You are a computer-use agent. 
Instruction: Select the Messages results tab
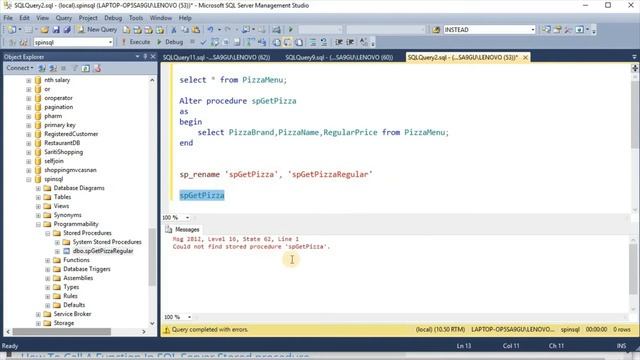point(182,229)
